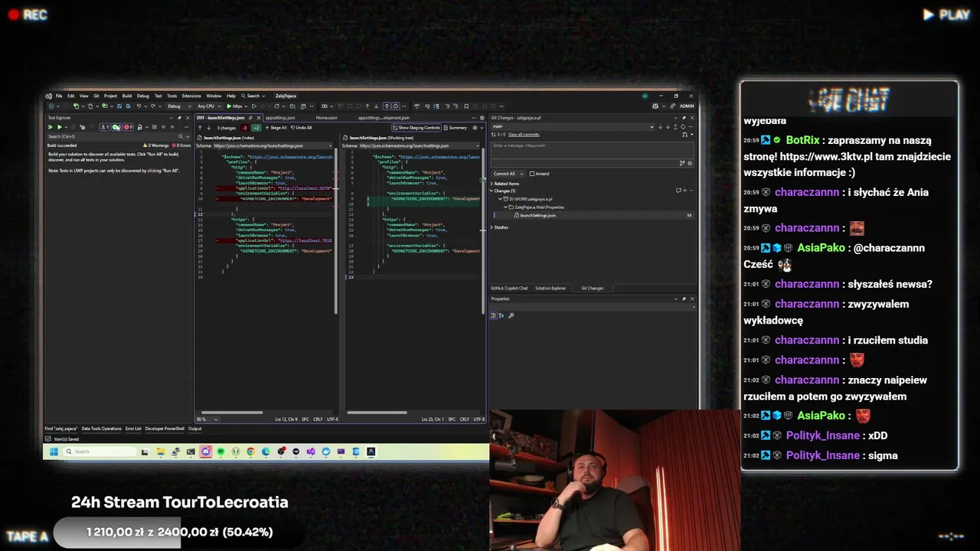Open the View all commits link
The height and width of the screenshot is (551, 980).
click(524, 135)
